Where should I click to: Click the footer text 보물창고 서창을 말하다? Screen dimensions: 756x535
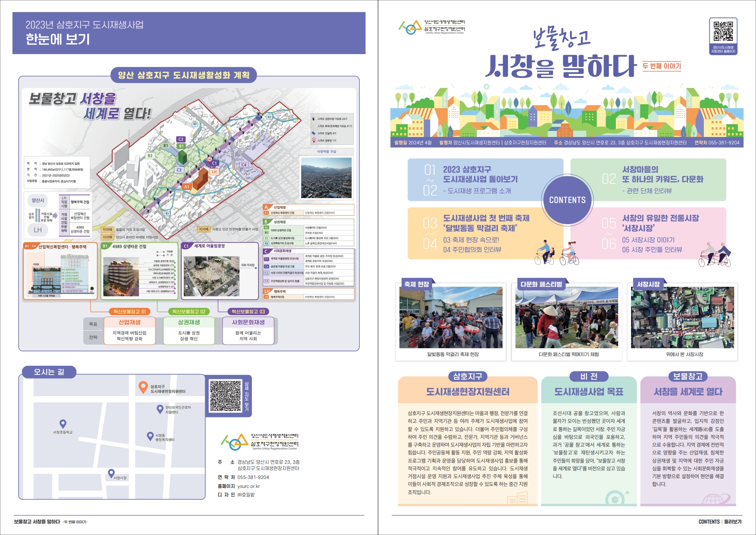(x=37, y=522)
